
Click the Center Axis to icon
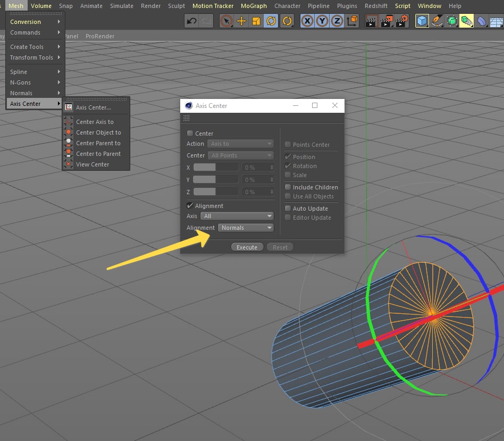tap(68, 122)
